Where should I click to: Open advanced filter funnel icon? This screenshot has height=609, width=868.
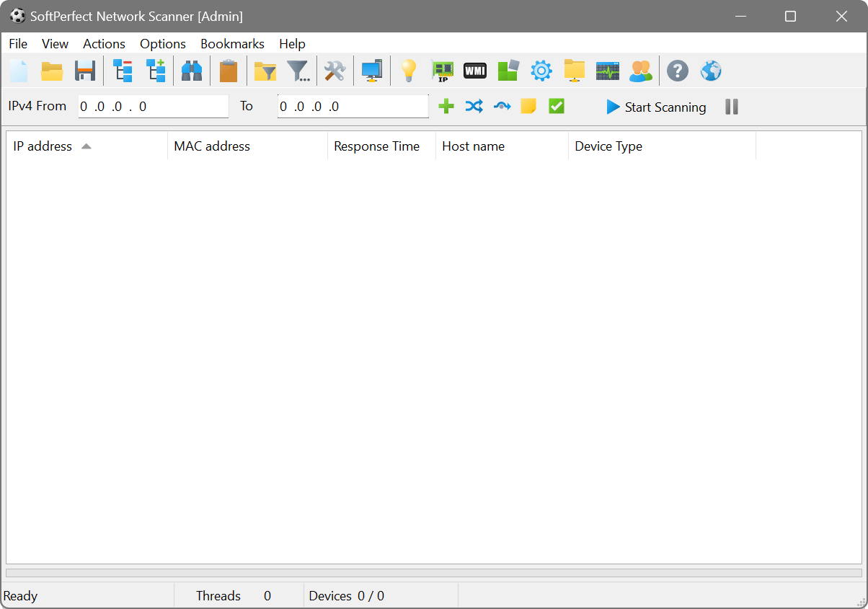(298, 71)
